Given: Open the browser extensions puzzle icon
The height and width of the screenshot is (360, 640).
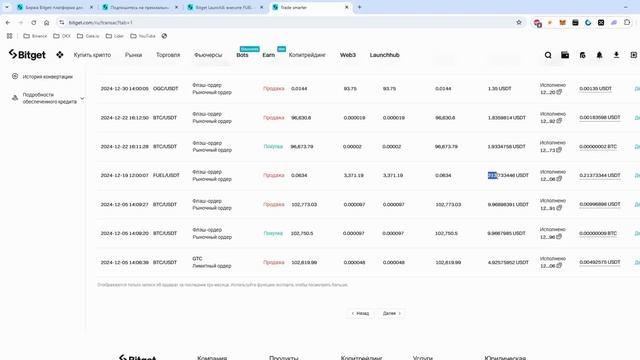Looking at the screenshot, I should tap(627, 22).
